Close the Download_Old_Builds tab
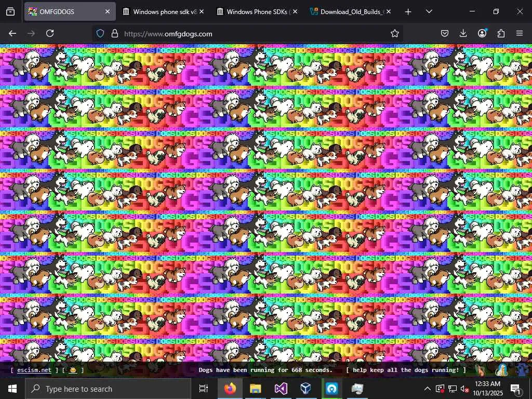This screenshot has height=399, width=532. tap(389, 11)
